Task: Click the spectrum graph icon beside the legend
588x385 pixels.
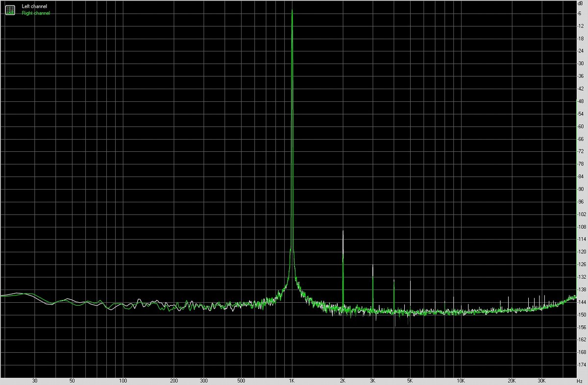Action: 10,9
